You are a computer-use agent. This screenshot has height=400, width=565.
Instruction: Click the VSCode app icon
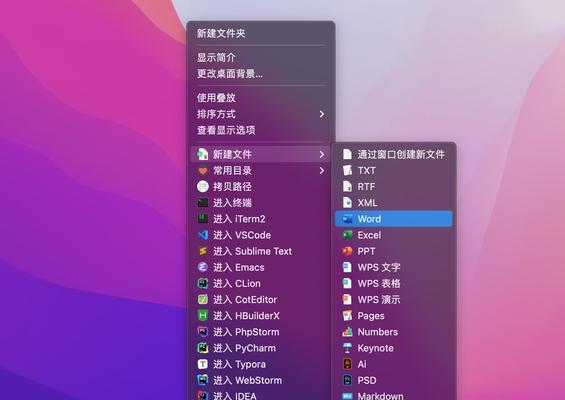tap(203, 235)
